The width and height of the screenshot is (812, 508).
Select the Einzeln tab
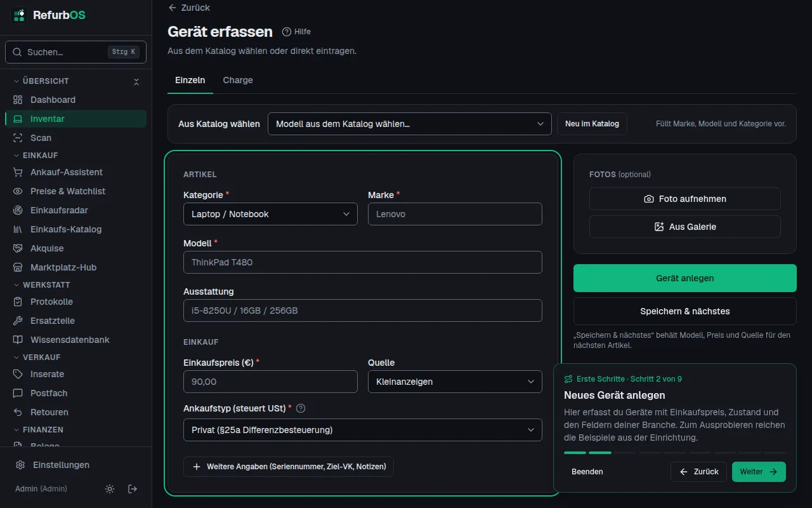[190, 80]
